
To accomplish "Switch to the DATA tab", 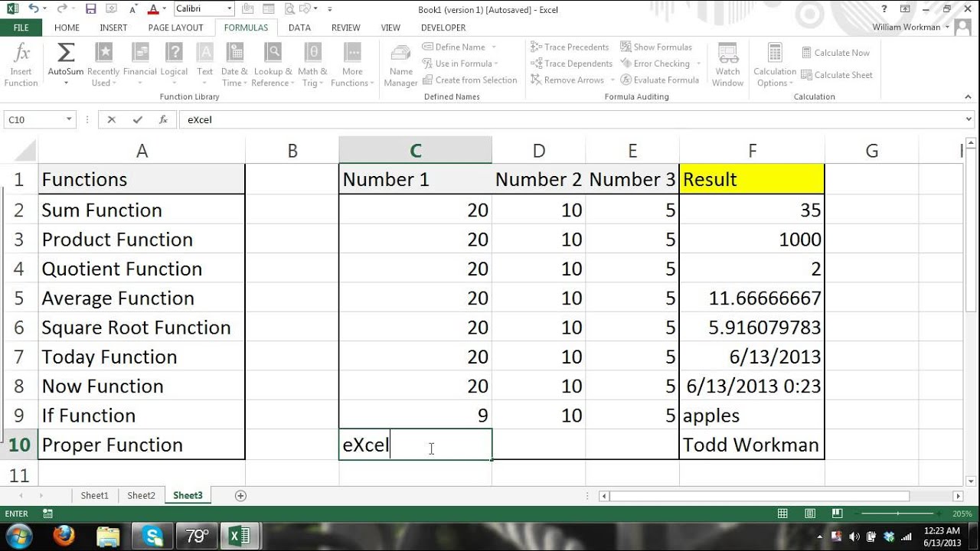I will 299,28.
